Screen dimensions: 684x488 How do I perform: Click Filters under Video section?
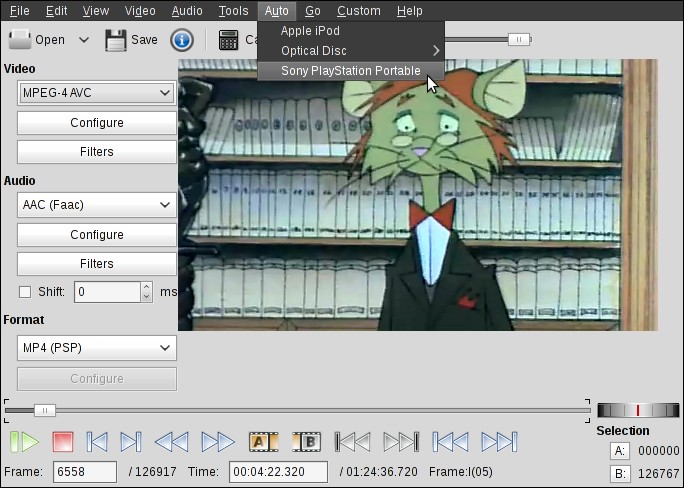[97, 152]
